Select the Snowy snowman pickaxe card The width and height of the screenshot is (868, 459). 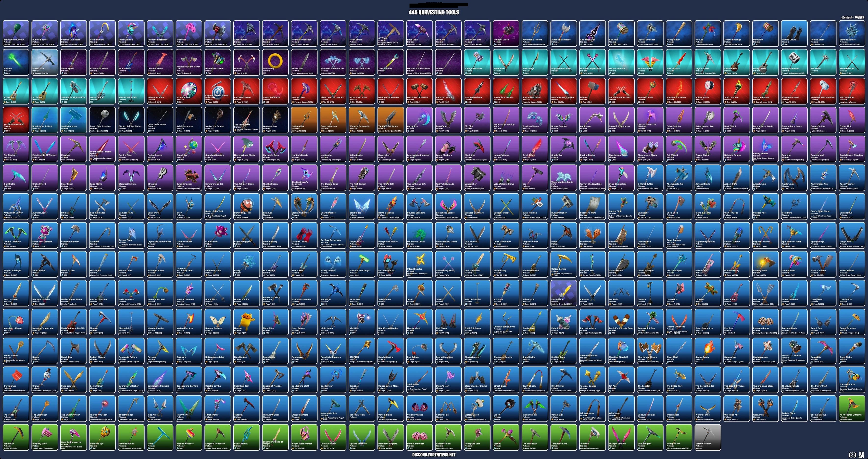tap(44, 380)
